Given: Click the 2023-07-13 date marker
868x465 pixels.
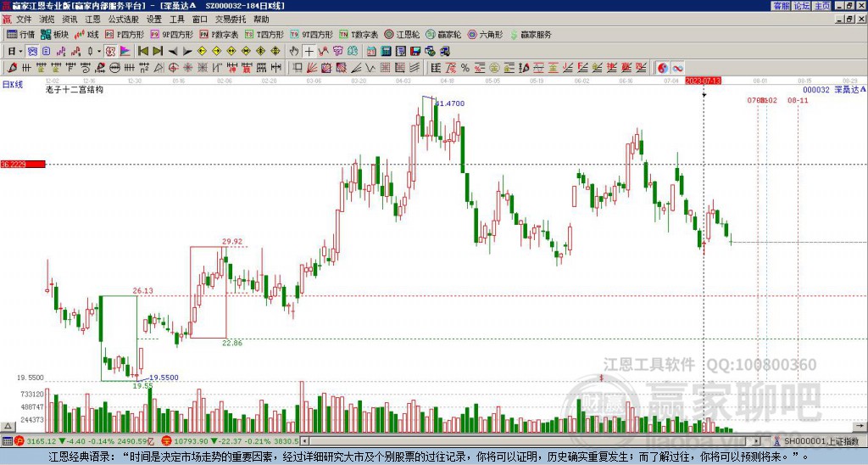Looking at the screenshot, I should click(x=703, y=81).
